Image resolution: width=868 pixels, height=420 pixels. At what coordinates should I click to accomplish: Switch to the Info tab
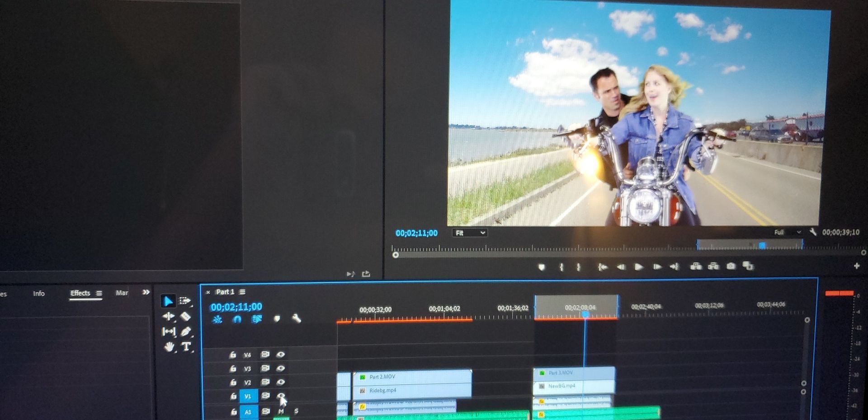point(39,294)
